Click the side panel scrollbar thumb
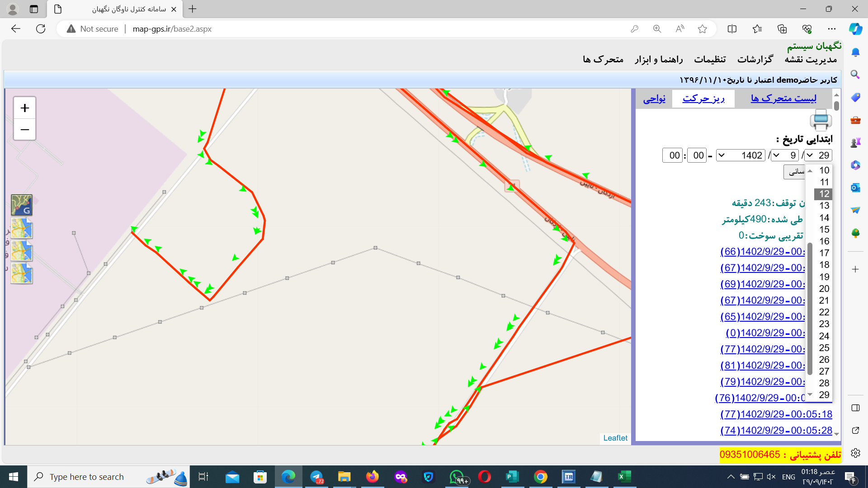The height and width of the screenshot is (488, 868). [x=836, y=106]
